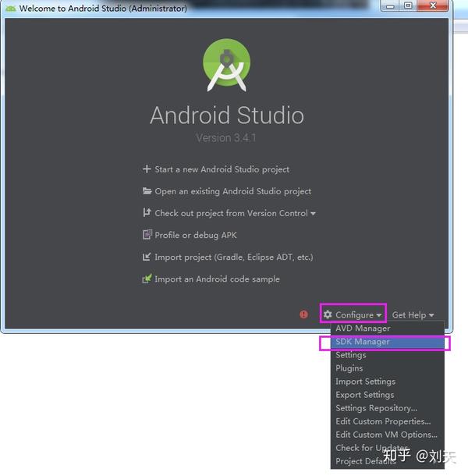Click the Configure gear icon
Image resolution: width=468 pixels, height=476 pixels.
coord(328,314)
